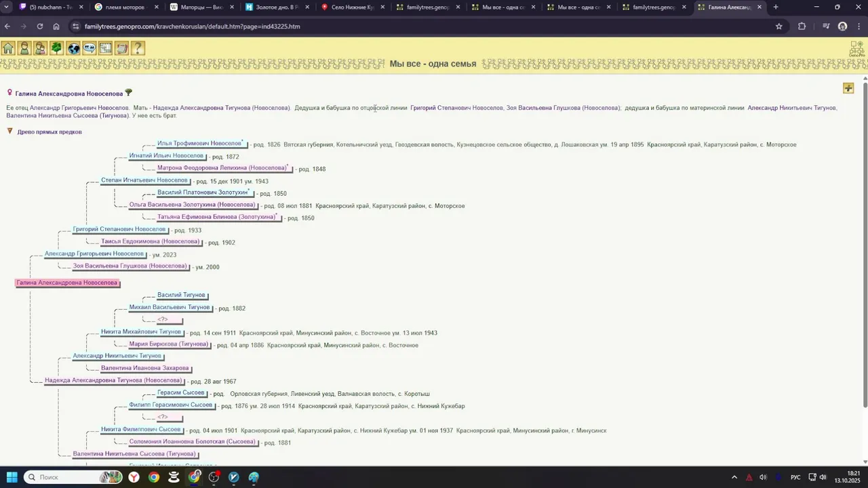
Task: Open a new browser tab
Action: tap(776, 7)
